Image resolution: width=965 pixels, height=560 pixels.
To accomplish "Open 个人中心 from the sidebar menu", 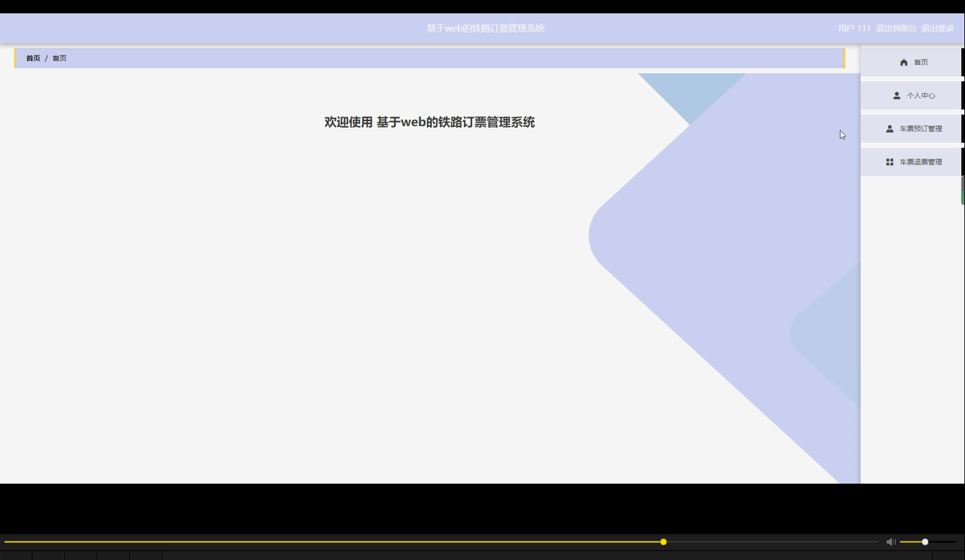I will (x=920, y=95).
